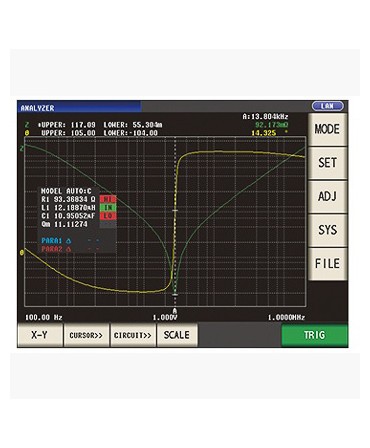370x448 pixels.
Task: Select the MODEL AUTO:C label
Action: click(66, 191)
